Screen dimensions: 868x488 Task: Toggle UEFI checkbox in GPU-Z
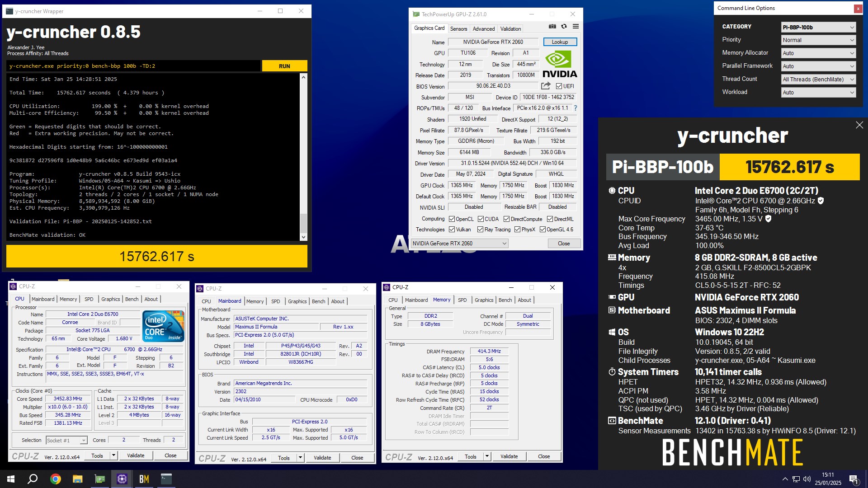click(559, 86)
